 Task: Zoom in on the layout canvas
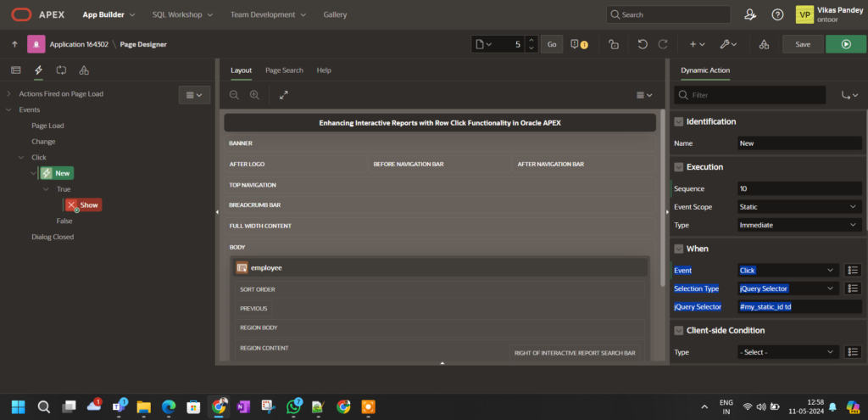(x=253, y=95)
